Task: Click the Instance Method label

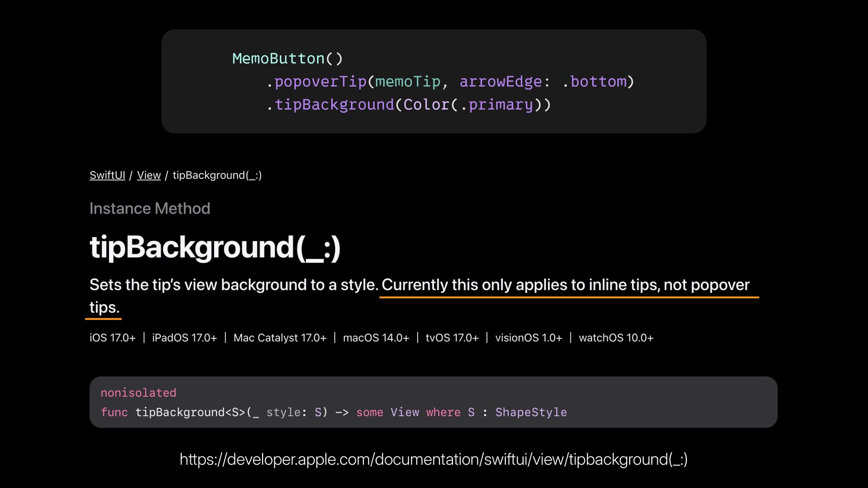Action: point(150,209)
